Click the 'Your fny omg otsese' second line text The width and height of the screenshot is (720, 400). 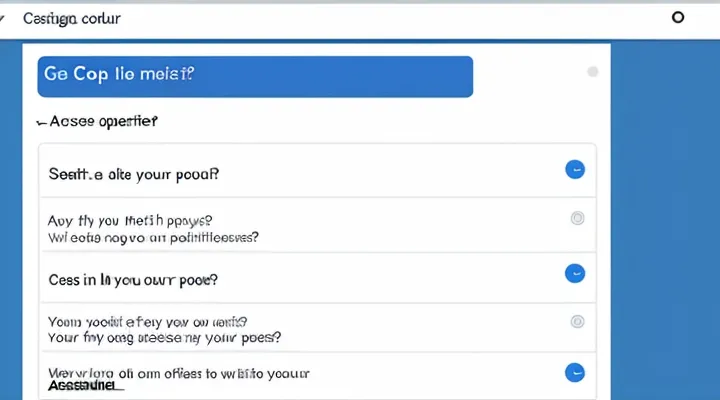point(148,339)
